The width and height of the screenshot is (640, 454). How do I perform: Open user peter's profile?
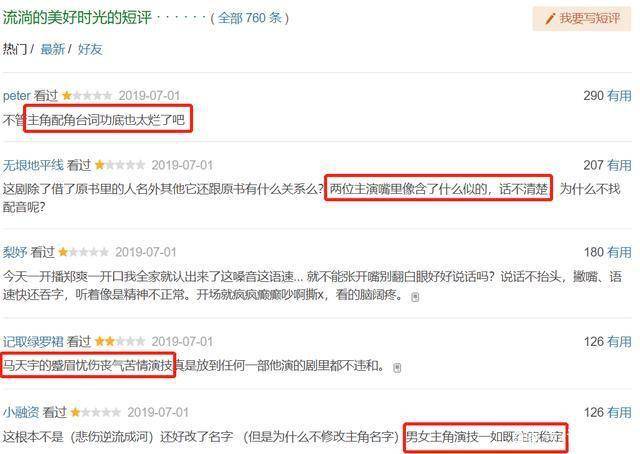(x=17, y=96)
